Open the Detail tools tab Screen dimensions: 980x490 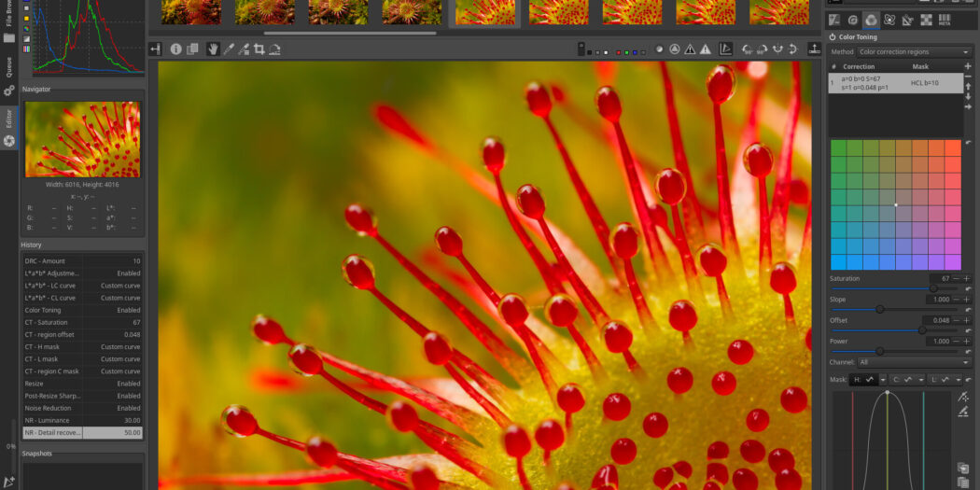click(x=852, y=20)
